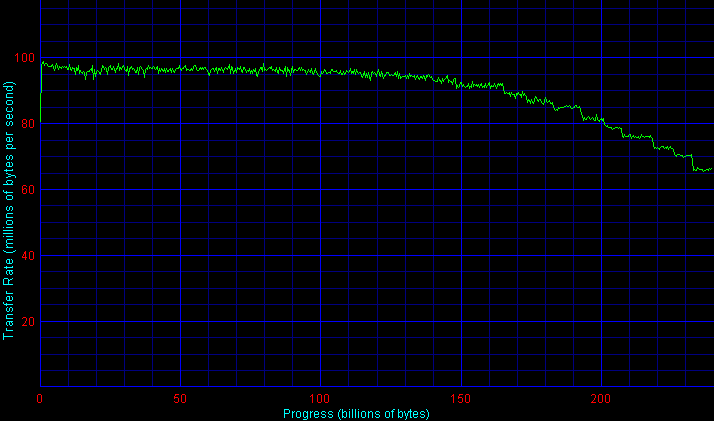Viewport: 714px width, 421px height.
Task: Click the 150 label on progress axis
Action: pos(461,399)
